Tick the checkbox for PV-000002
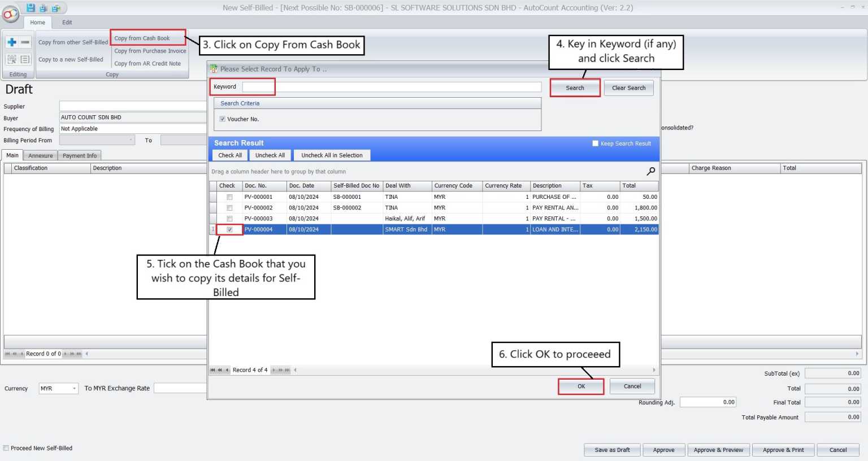Viewport: 868px width, 461px height. click(x=229, y=208)
